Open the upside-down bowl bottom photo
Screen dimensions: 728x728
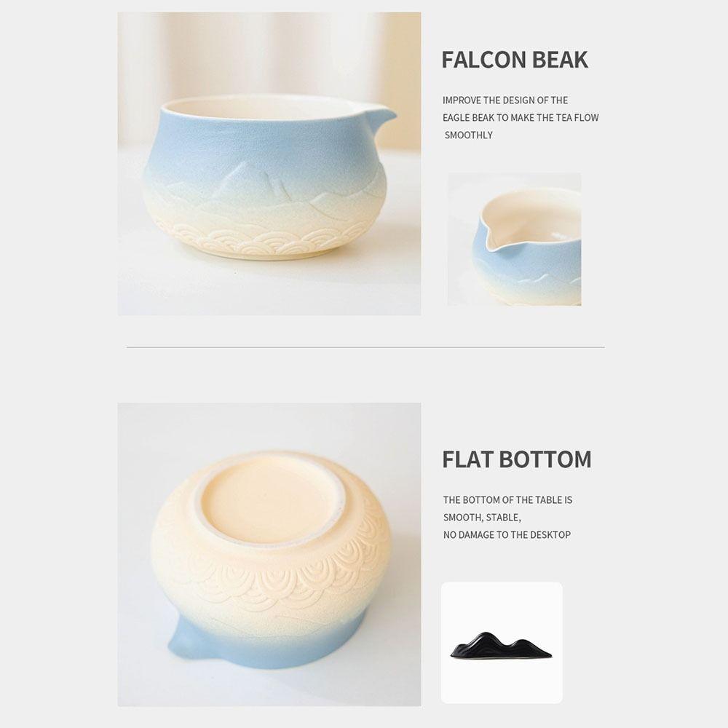(x=269, y=554)
